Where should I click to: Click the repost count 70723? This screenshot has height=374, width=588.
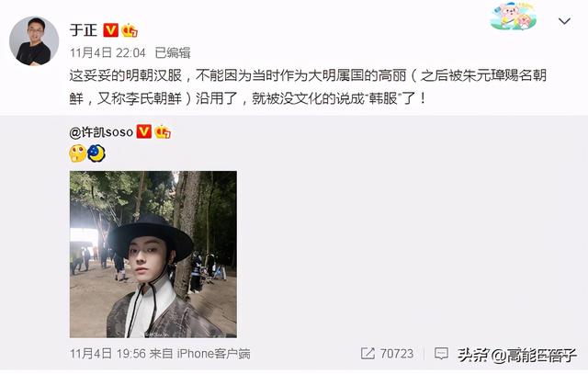tap(397, 354)
